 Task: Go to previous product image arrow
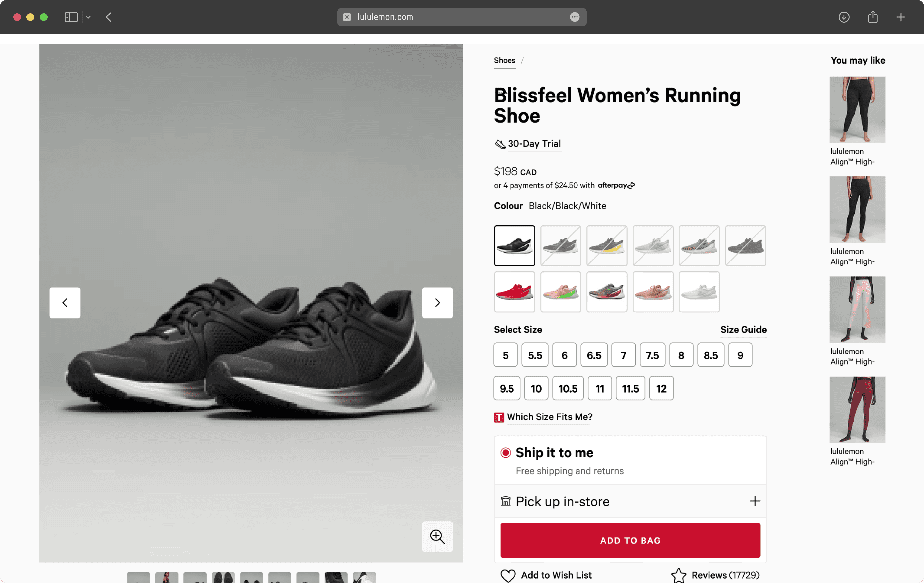[x=65, y=303]
